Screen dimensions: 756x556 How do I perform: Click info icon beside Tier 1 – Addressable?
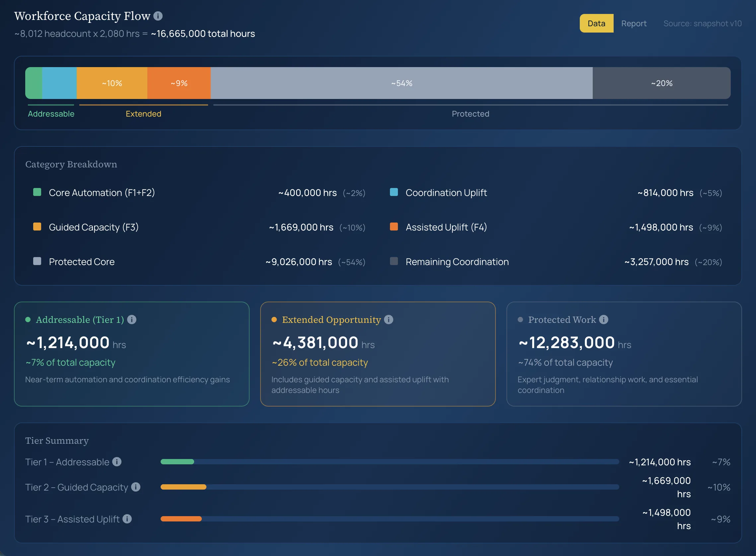pos(117,462)
